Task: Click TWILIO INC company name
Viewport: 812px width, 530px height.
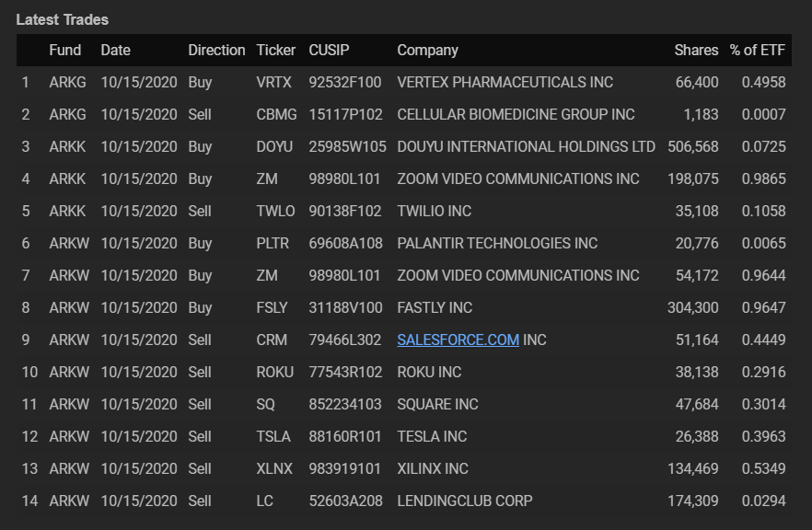Action: point(434,212)
